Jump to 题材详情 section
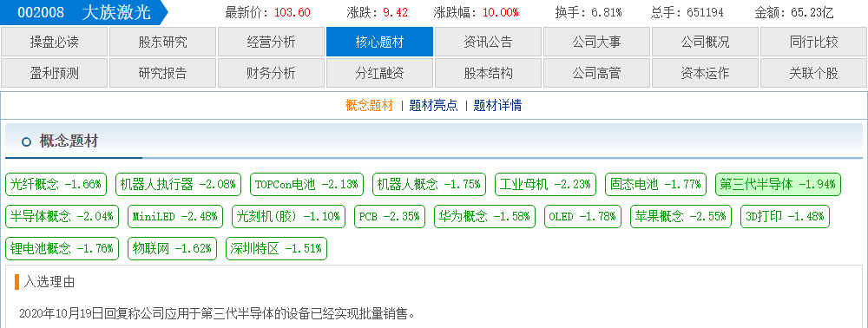This screenshot has height=328, width=868. pyautogui.click(x=497, y=106)
